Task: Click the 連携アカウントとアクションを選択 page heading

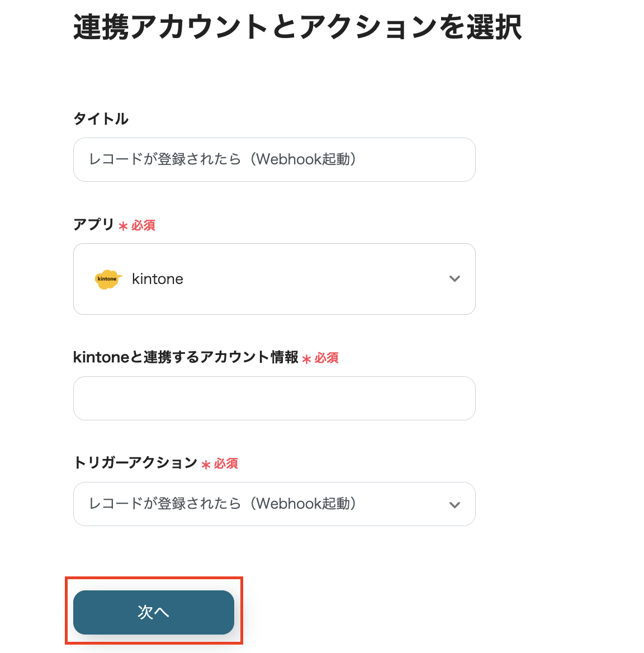Action: click(297, 27)
